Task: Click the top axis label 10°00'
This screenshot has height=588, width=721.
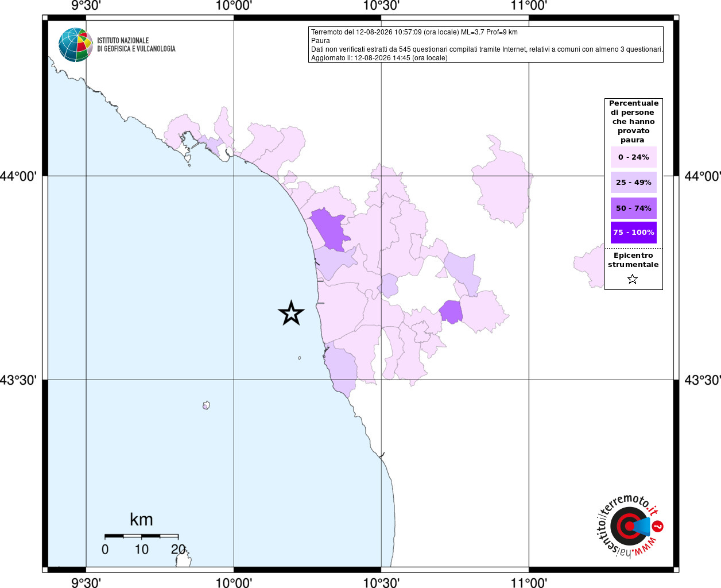Action: click(x=234, y=6)
